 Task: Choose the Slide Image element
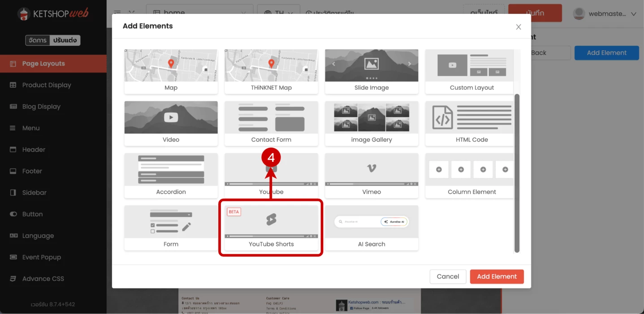pos(371,71)
